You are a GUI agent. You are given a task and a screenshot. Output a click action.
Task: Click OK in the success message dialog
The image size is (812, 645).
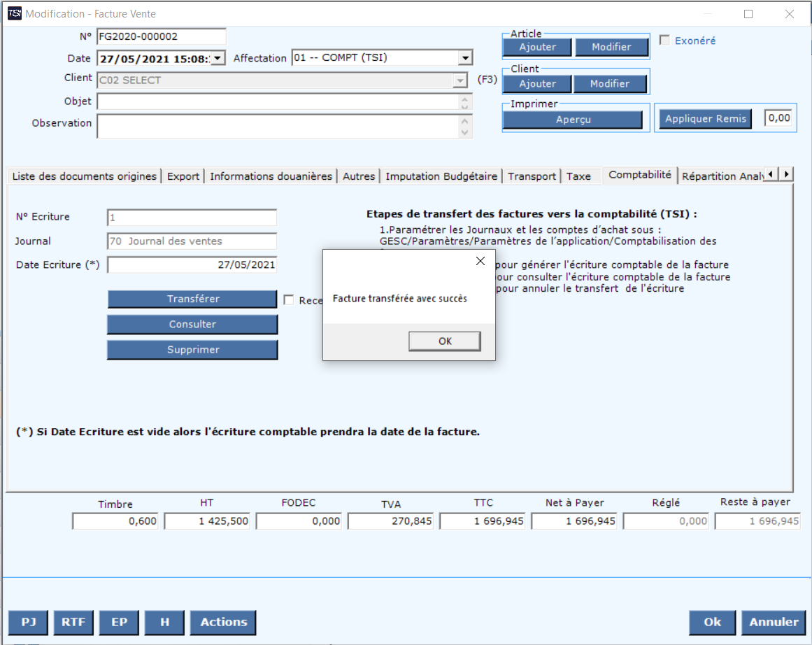pos(444,341)
